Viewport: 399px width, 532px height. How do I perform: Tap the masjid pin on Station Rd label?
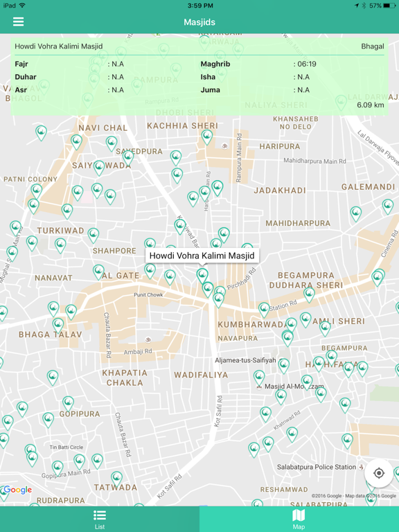[264, 310]
